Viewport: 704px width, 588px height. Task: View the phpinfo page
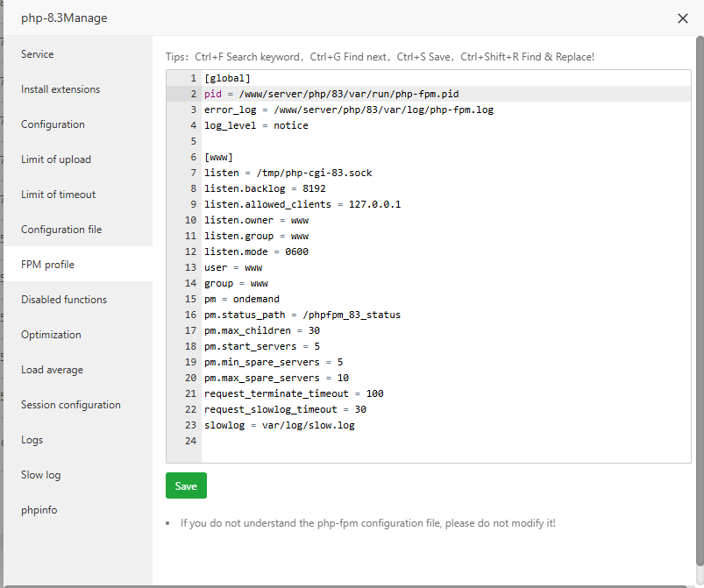[39, 510]
